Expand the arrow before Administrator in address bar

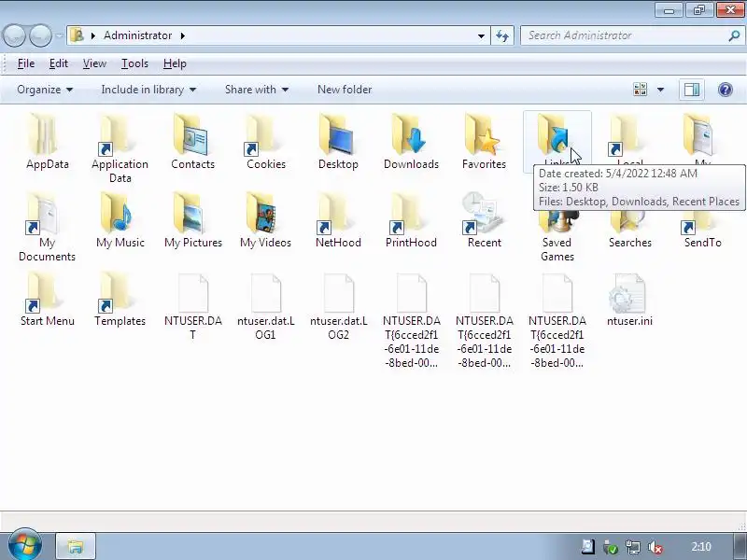click(x=92, y=35)
